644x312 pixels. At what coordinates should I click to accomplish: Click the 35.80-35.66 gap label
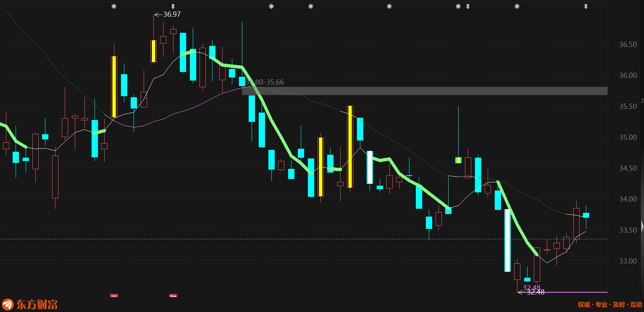tap(265, 82)
